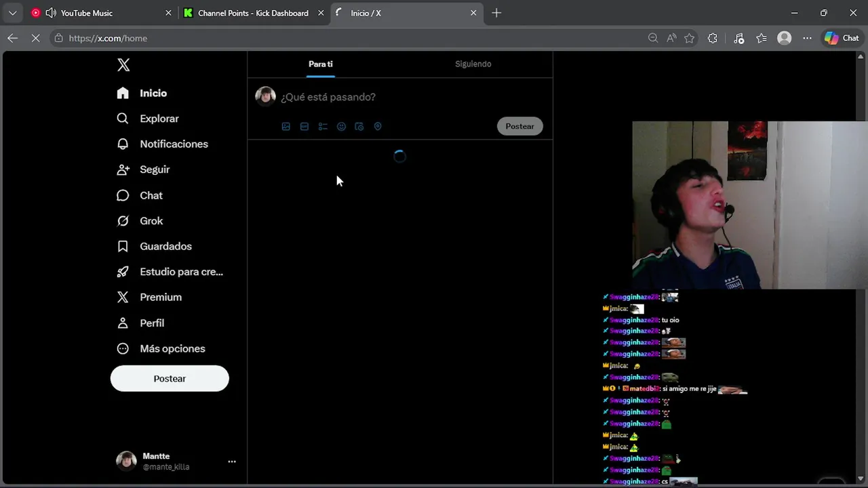868x488 pixels.
Task: Click the large sidebar Postear button
Action: pyautogui.click(x=170, y=378)
